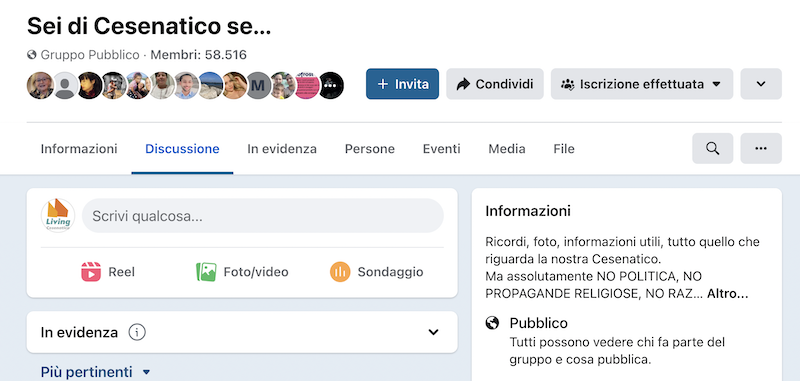The image size is (800, 381).
Task: Click the man in suit member avatar
Action: pyautogui.click(x=186, y=85)
